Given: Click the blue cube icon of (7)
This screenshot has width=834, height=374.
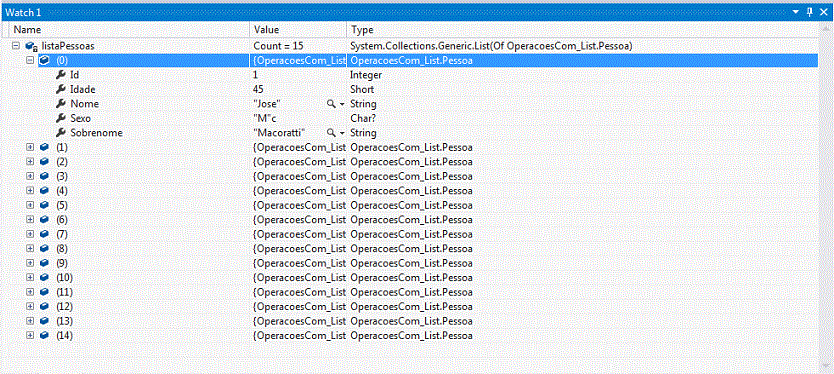Looking at the screenshot, I should (x=44, y=234).
